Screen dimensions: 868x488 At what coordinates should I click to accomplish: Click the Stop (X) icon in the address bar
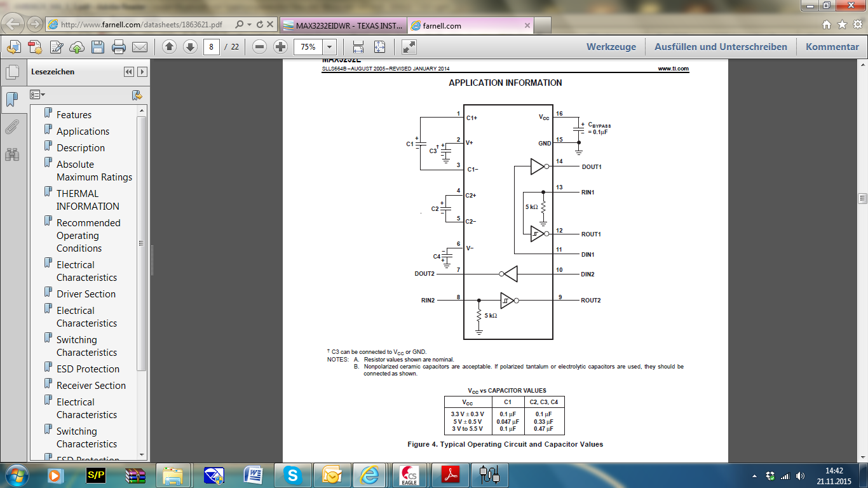click(270, 25)
